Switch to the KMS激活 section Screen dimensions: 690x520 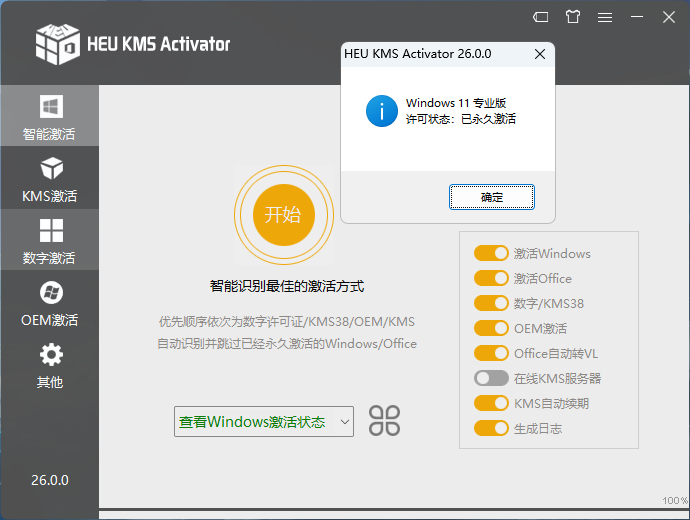point(49,178)
